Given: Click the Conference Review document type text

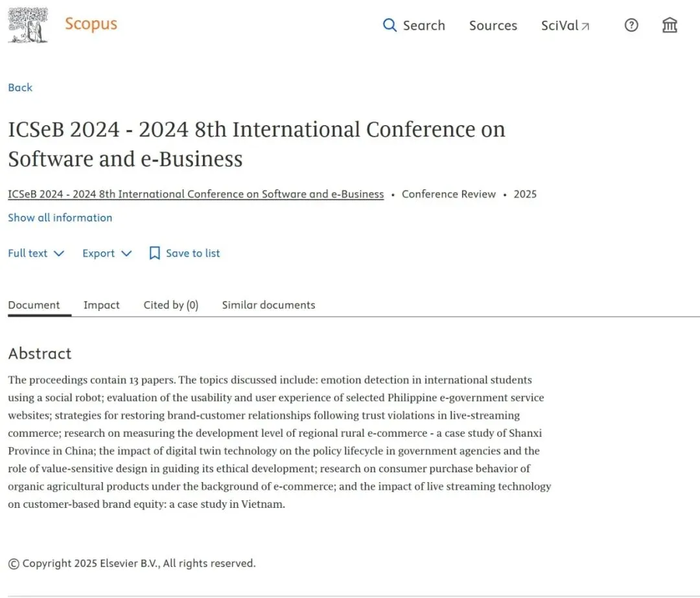Looking at the screenshot, I should tap(449, 194).
